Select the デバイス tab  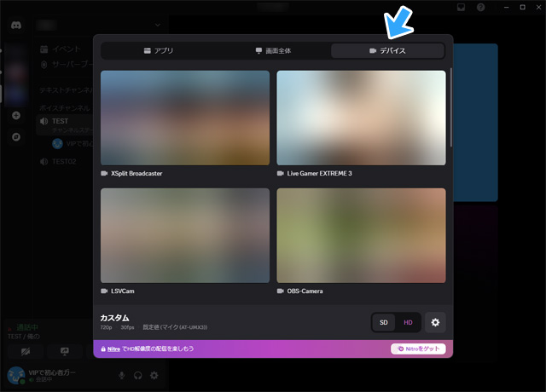(387, 51)
